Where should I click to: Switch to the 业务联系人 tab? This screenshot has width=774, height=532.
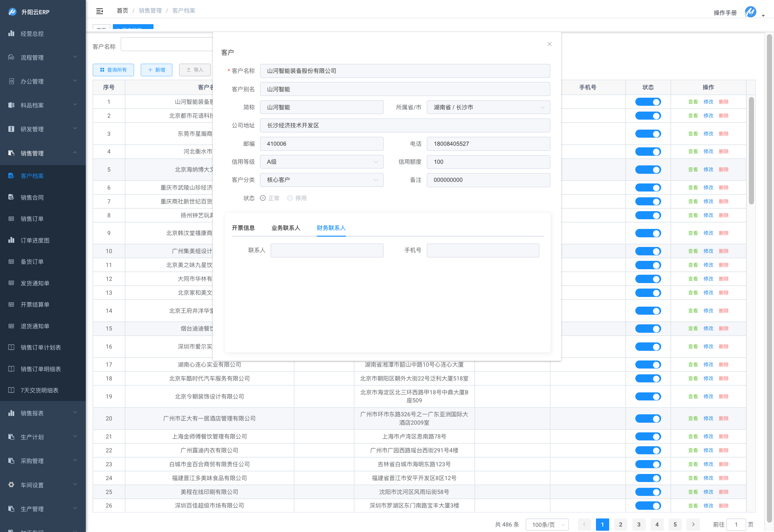tap(286, 228)
